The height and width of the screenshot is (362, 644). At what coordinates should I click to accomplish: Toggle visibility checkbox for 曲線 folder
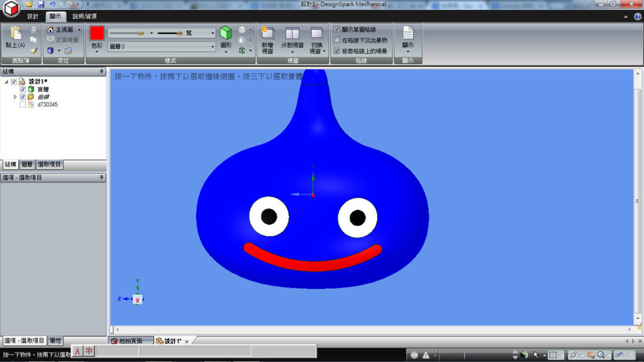pyautogui.click(x=23, y=97)
